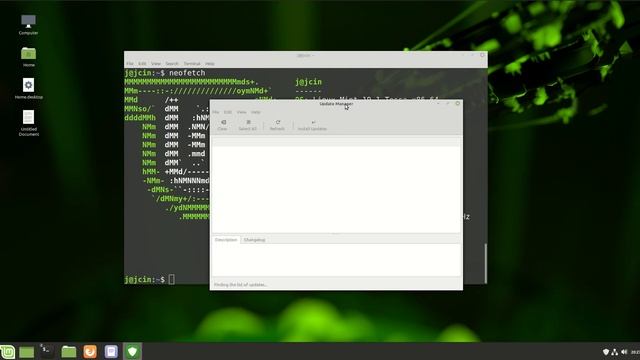Click 'neofetch' command text in terminal
This screenshot has width=640, height=360.
tap(187, 73)
